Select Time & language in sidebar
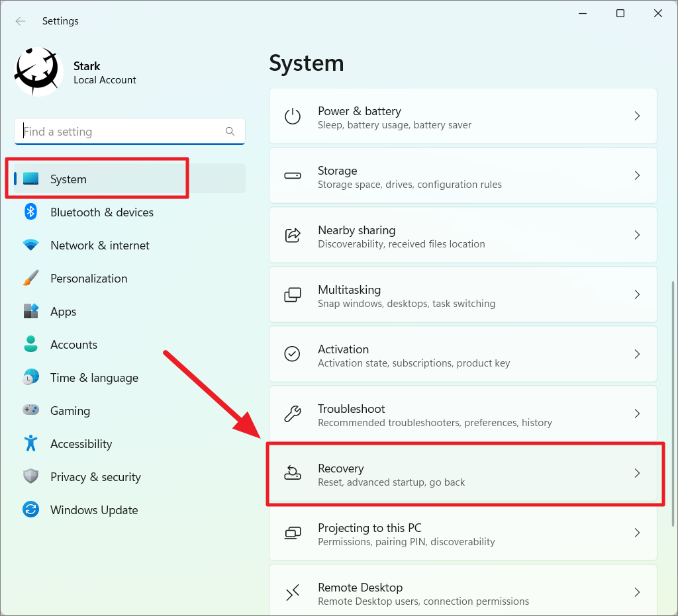678x616 pixels. (94, 378)
